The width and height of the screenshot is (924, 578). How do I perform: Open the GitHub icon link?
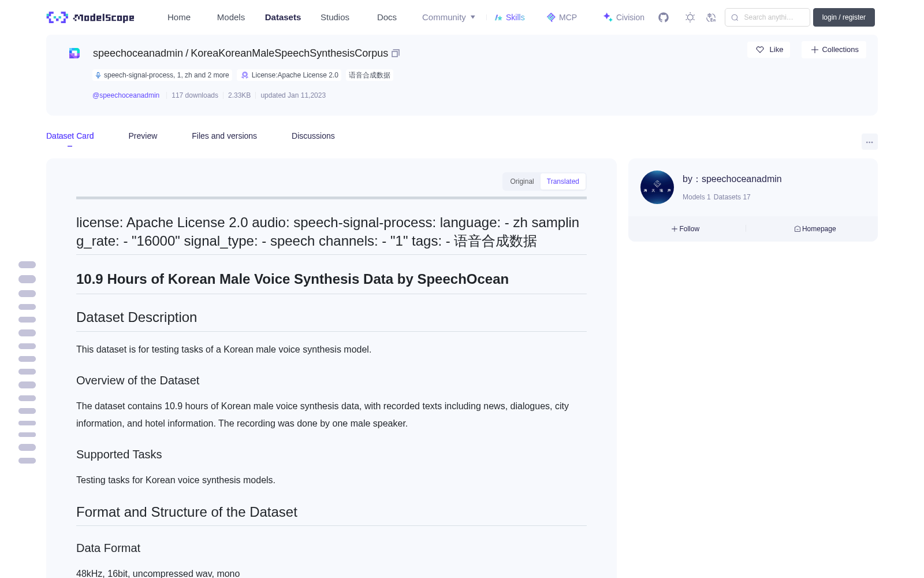tap(664, 17)
